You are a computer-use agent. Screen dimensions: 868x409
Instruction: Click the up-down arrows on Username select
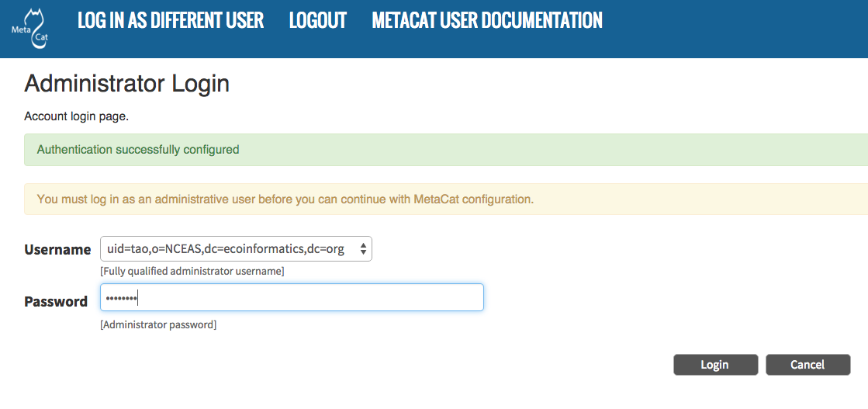click(x=363, y=249)
